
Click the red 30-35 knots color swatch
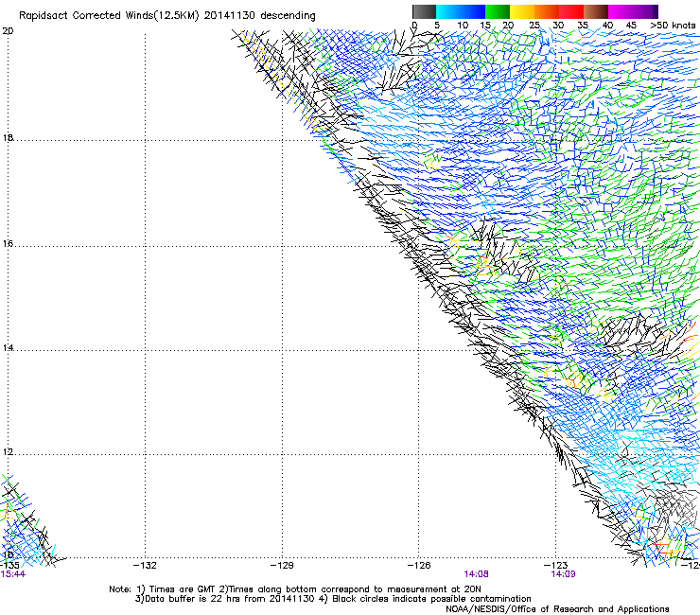point(571,11)
